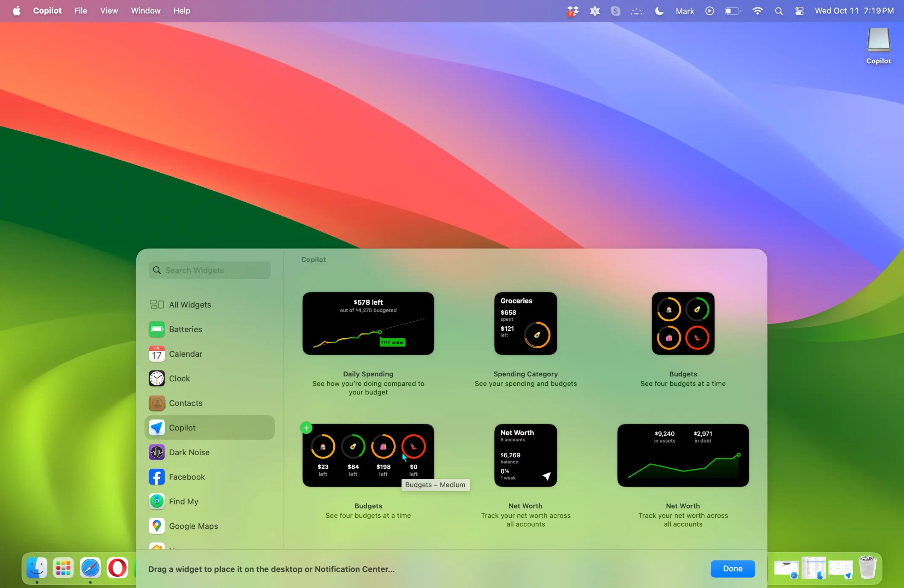Click the small square Budgets widget
The height and width of the screenshot is (588, 904).
pos(683,323)
